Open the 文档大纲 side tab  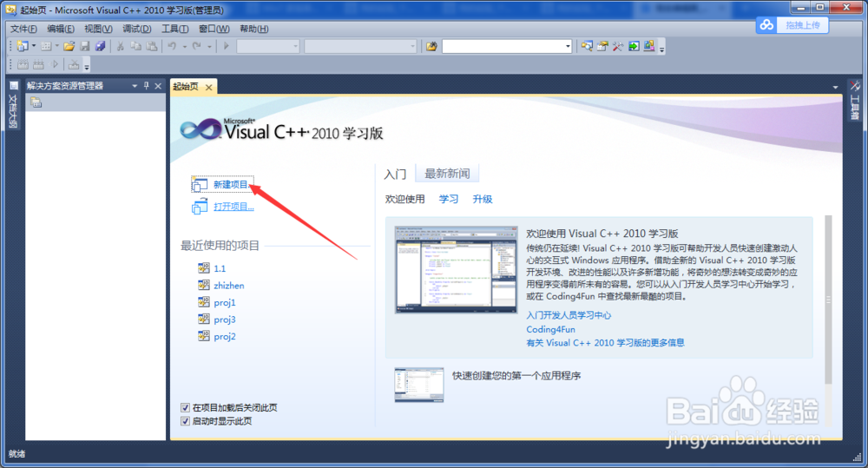[x=13, y=105]
